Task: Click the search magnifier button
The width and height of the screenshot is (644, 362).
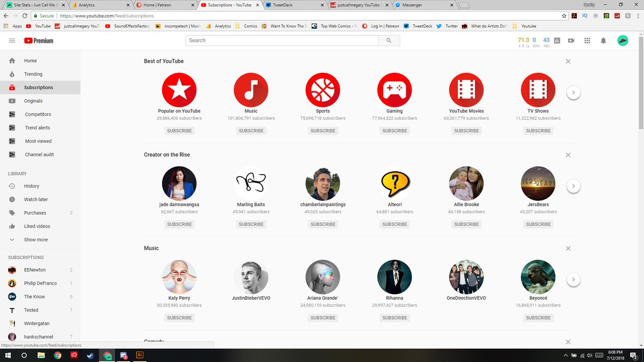Action: (389, 40)
